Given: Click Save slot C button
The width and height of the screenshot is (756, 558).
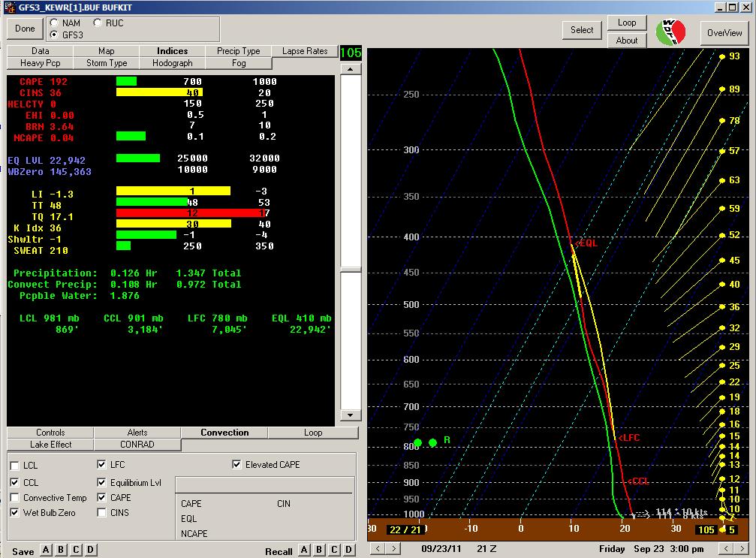Looking at the screenshot, I should pos(76,550).
